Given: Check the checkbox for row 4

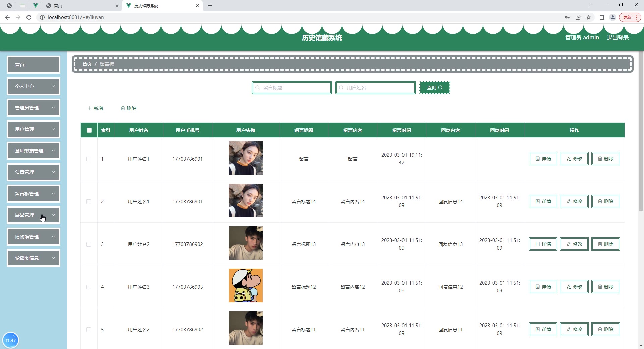Looking at the screenshot, I should [89, 287].
